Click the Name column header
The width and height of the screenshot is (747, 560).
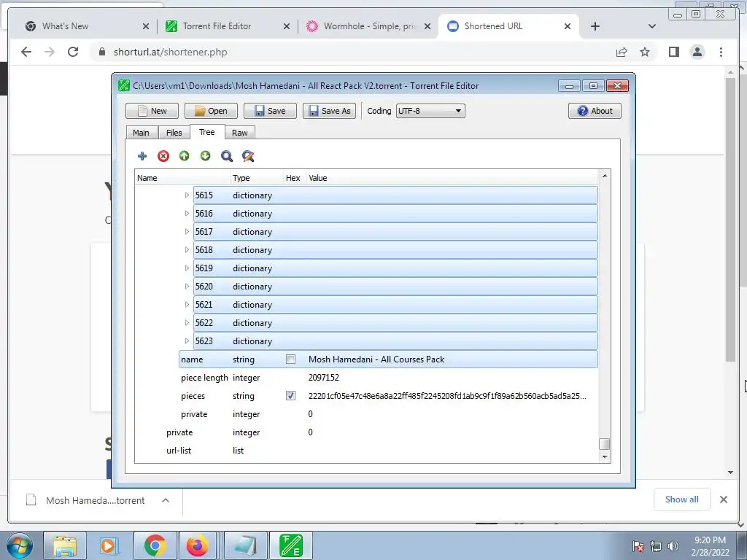(x=182, y=178)
